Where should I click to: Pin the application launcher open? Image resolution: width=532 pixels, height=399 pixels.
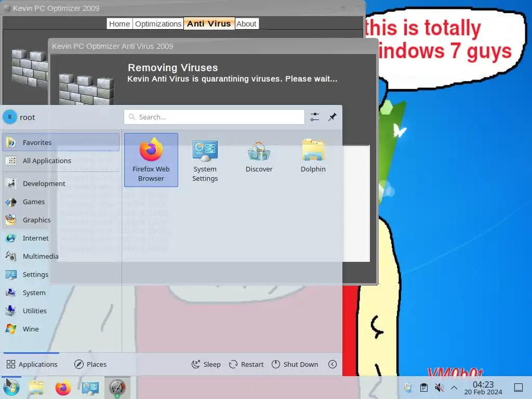[x=332, y=117]
